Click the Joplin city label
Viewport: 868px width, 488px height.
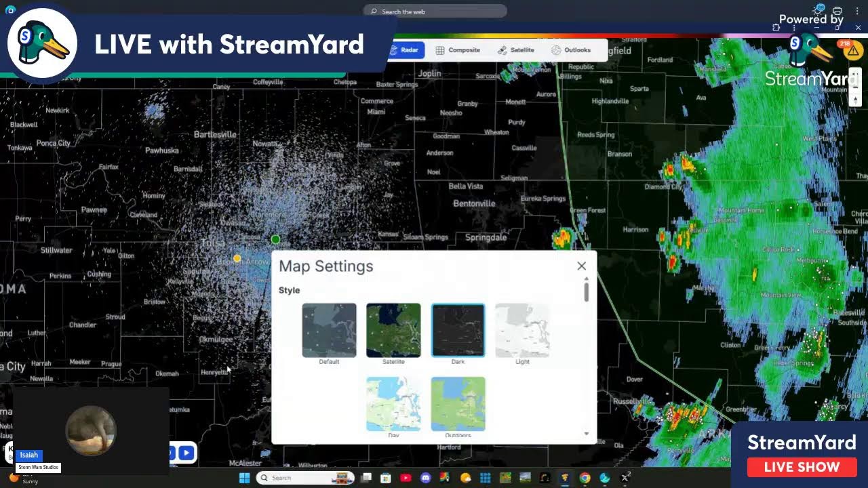[430, 73]
